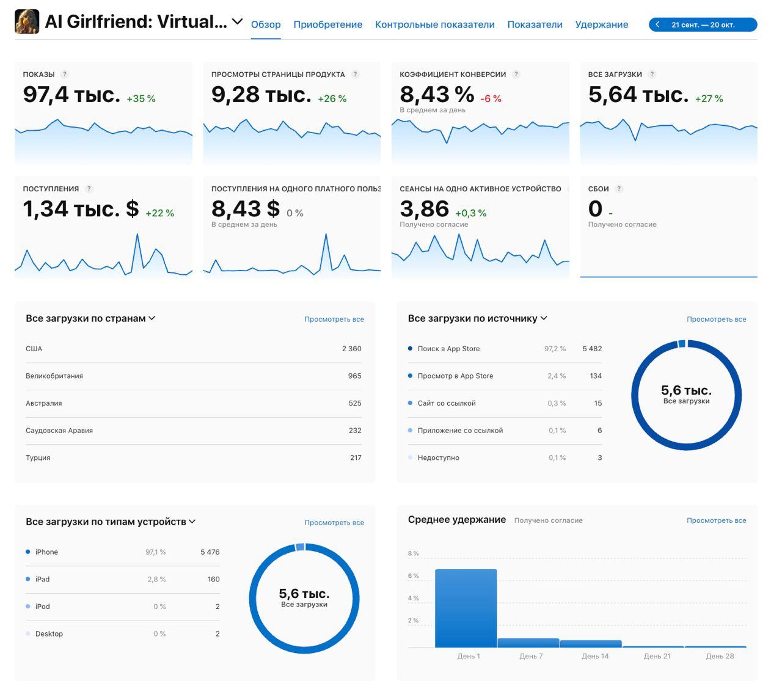Open help icon beside Поступления
This screenshot has height=700, width=782.
tap(89, 189)
